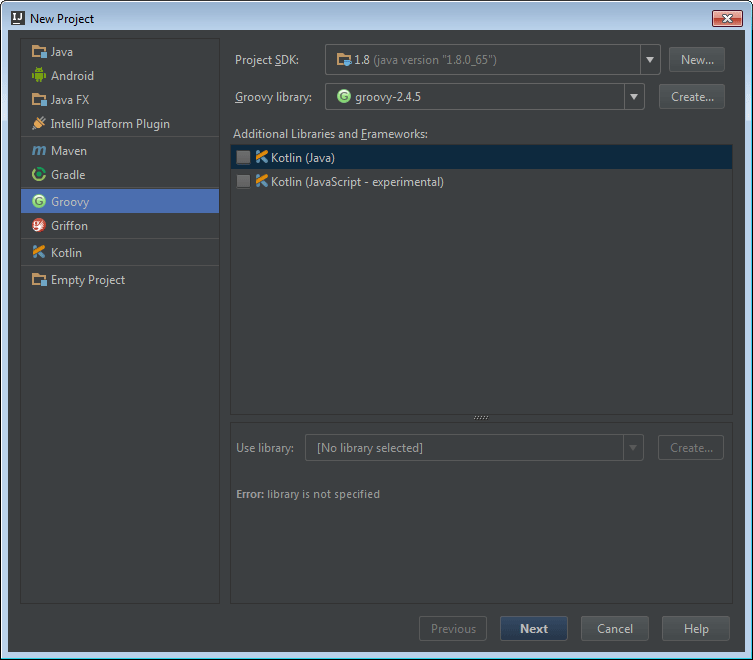The image size is (753, 660).
Task: Click the IntelliJ Platform Plugin plug icon
Action: (39, 123)
